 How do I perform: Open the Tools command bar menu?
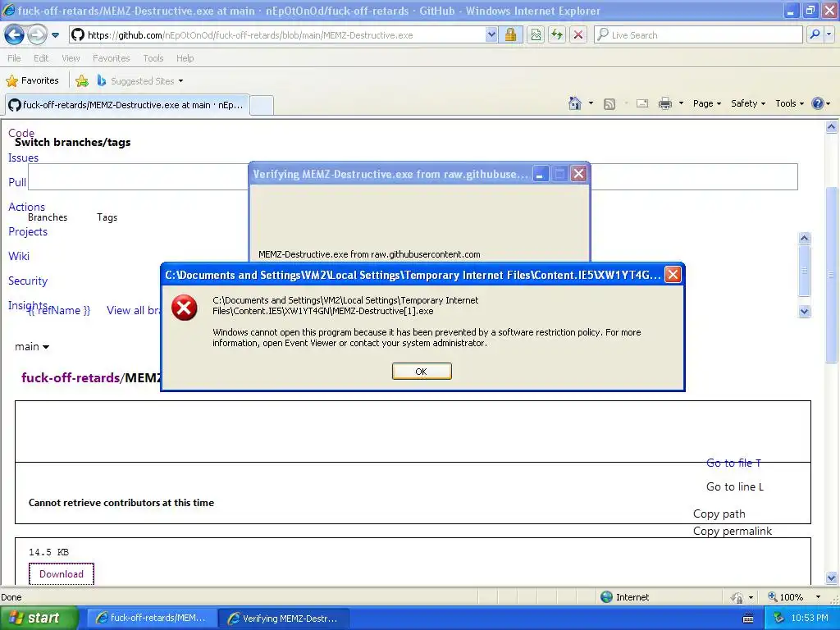(790, 103)
